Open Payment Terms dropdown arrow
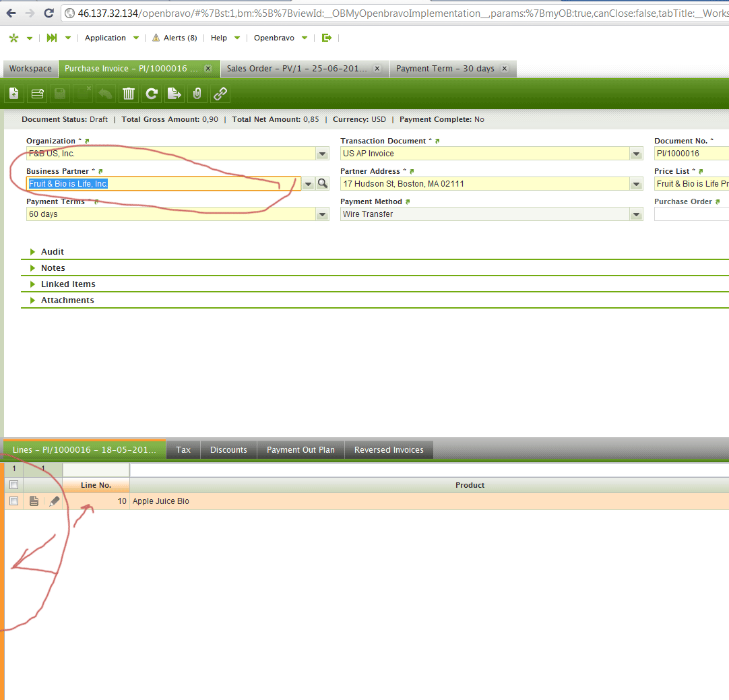Image resolution: width=729 pixels, height=700 pixels. (x=322, y=214)
